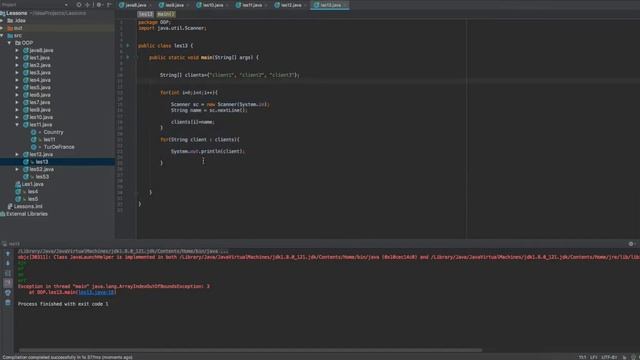Hide the Project tool window
This screenshot has width=640, height=360.
(x=109, y=5)
